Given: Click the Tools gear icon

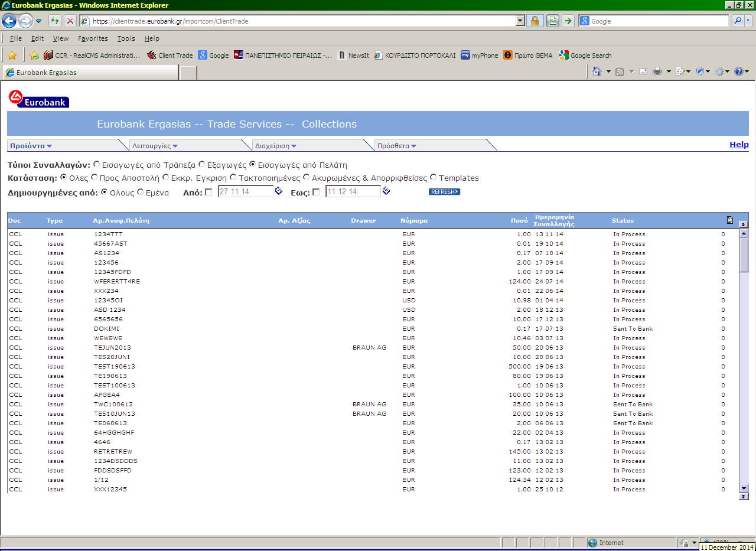Looking at the screenshot, I should (719, 71).
